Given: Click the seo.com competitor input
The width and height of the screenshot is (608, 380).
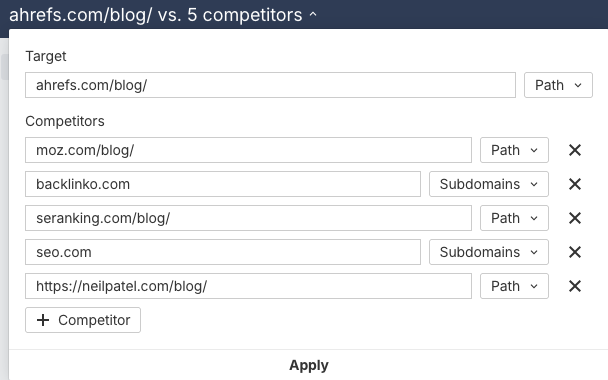Looking at the screenshot, I should coord(223,252).
